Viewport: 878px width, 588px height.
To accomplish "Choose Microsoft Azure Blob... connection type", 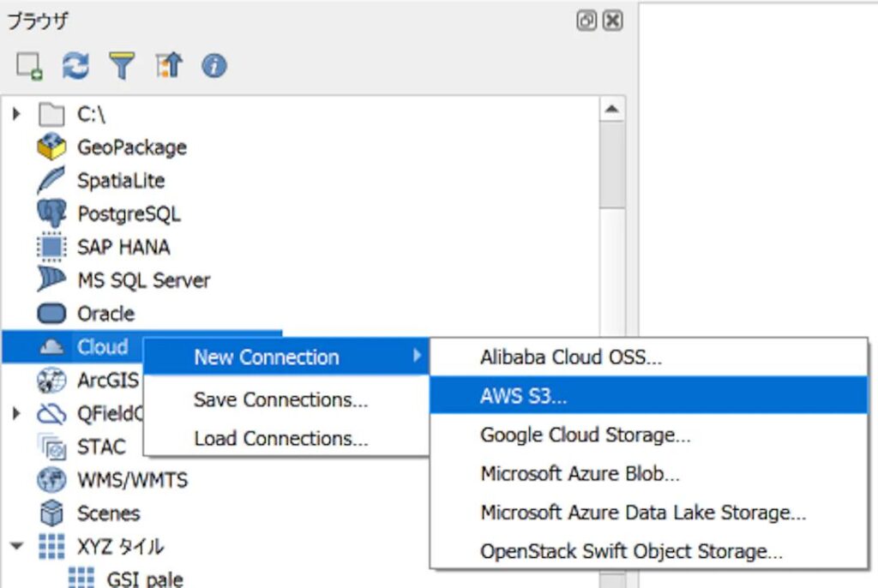I will 648,474.
